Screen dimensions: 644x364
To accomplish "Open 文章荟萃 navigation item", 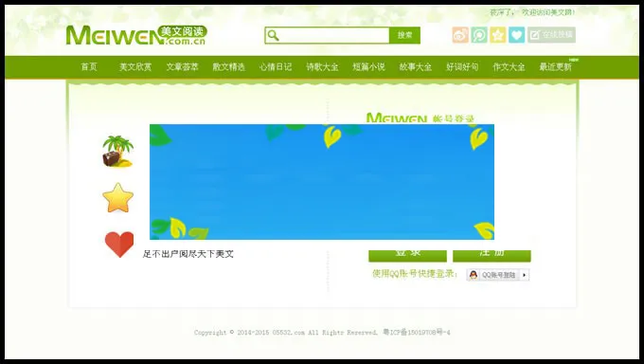I will (x=183, y=66).
